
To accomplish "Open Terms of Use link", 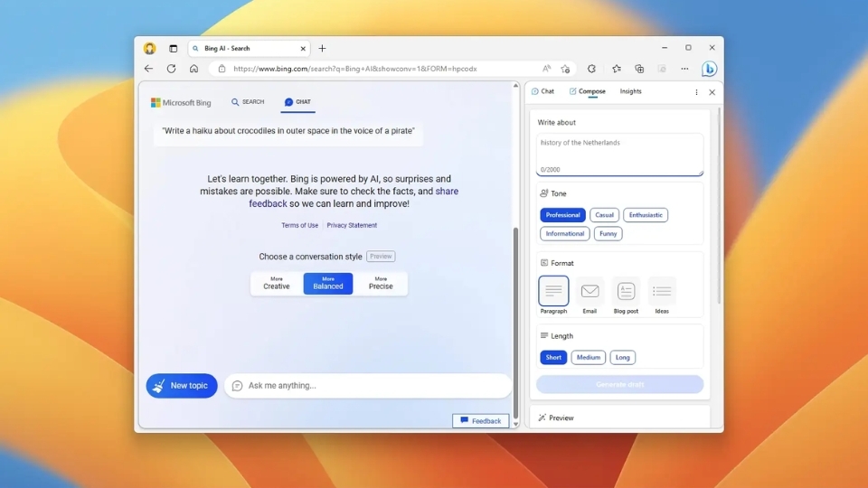I will pyautogui.click(x=299, y=225).
